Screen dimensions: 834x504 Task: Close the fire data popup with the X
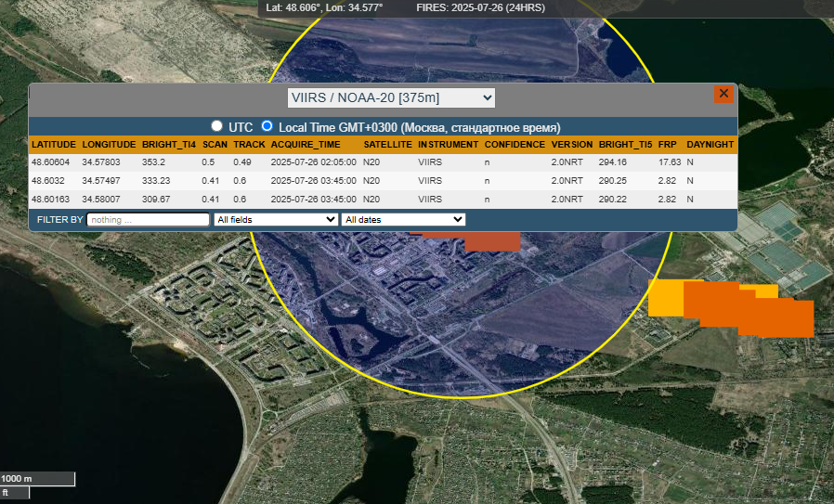[723, 94]
